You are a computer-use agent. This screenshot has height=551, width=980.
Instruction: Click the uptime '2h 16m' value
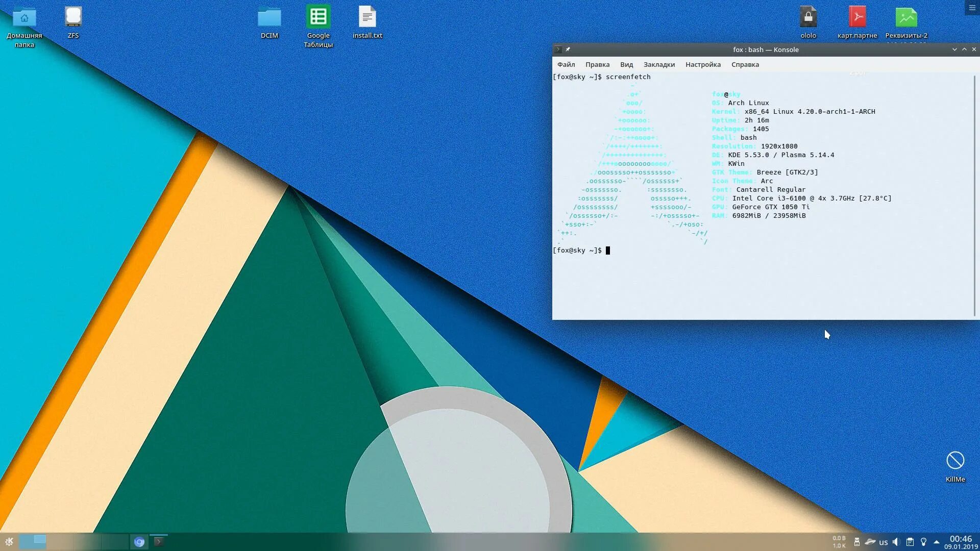point(756,120)
